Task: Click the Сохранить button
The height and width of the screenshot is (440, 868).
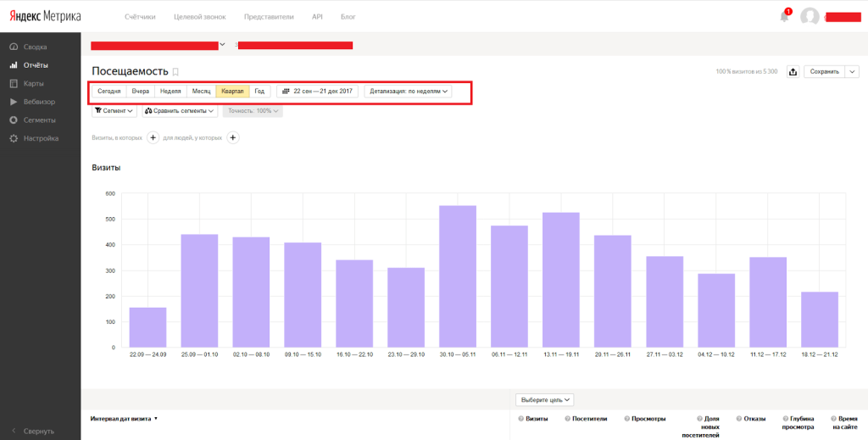Action: click(824, 72)
